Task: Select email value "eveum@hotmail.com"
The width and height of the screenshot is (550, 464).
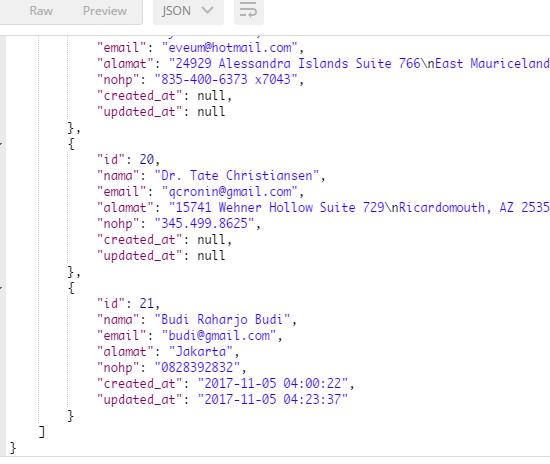Action: point(230,48)
